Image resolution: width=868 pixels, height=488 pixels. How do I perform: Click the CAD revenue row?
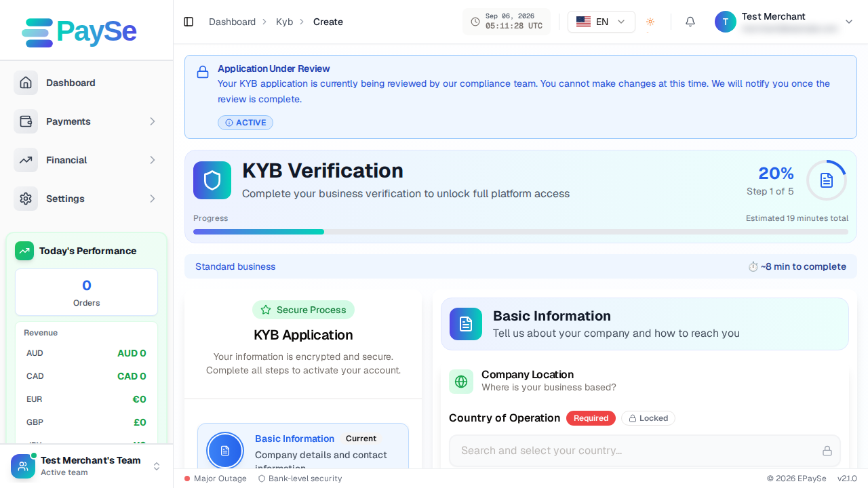click(86, 376)
